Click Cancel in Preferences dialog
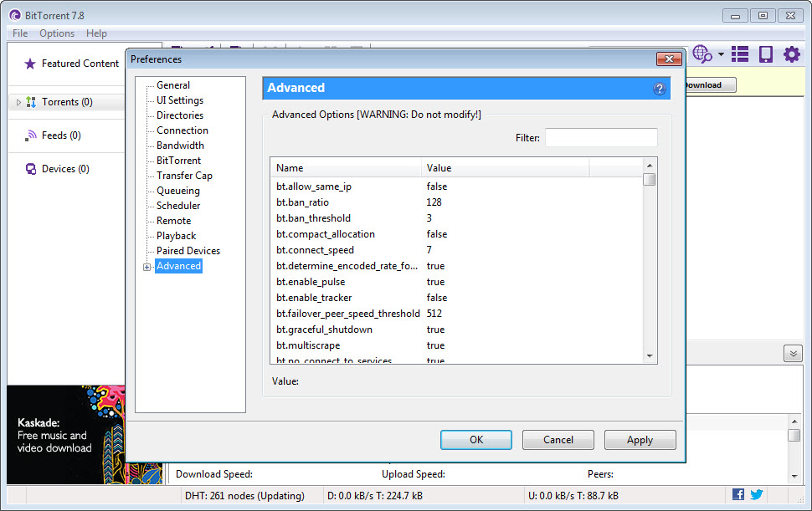812x511 pixels. point(558,440)
